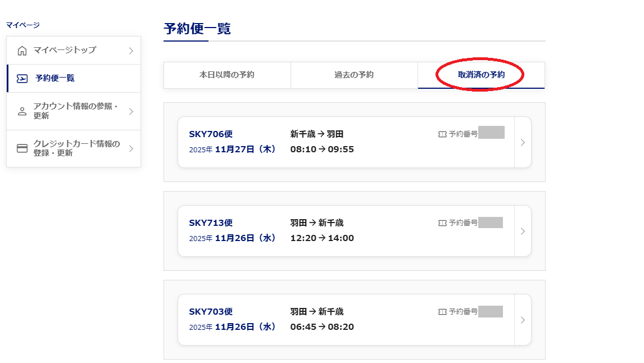The image size is (644, 363).
Task: Expand SKY703便 reservation with right chevron
Action: point(523,320)
